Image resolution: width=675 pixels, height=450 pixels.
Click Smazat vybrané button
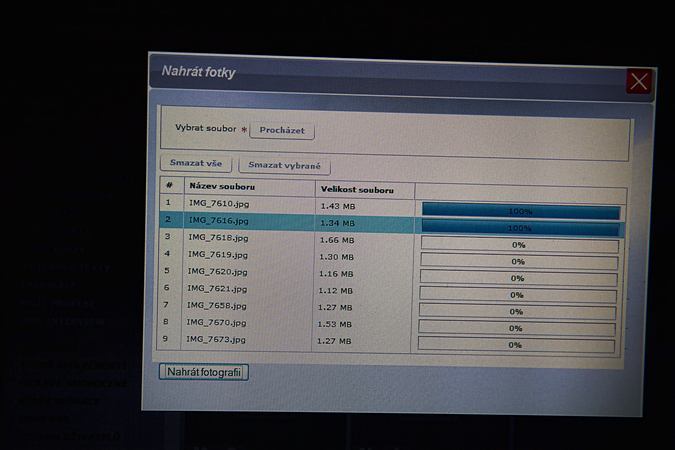click(x=285, y=166)
